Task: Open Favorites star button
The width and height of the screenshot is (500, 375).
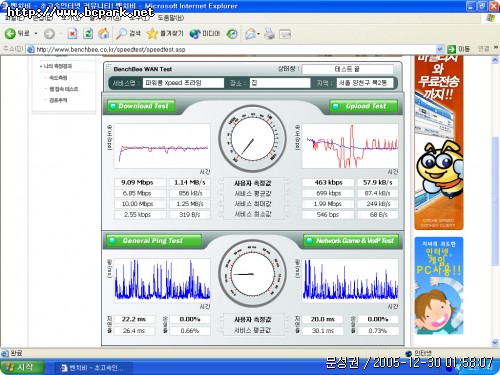Action: pyautogui.click(x=165, y=33)
